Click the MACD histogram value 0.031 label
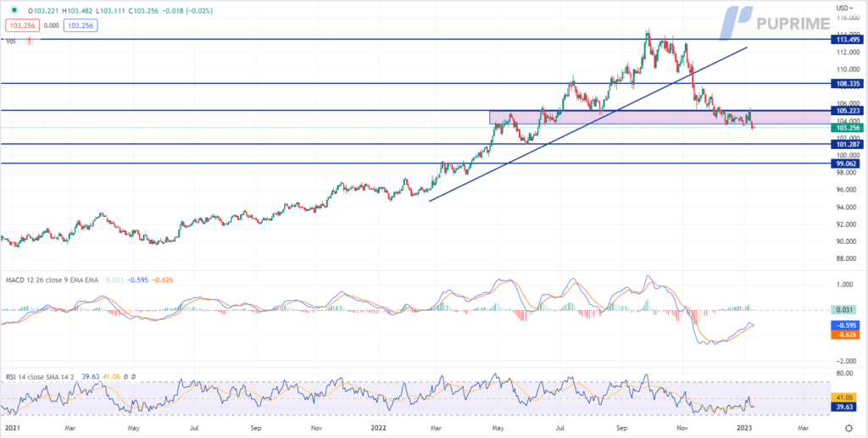868x438 pixels. coord(843,310)
